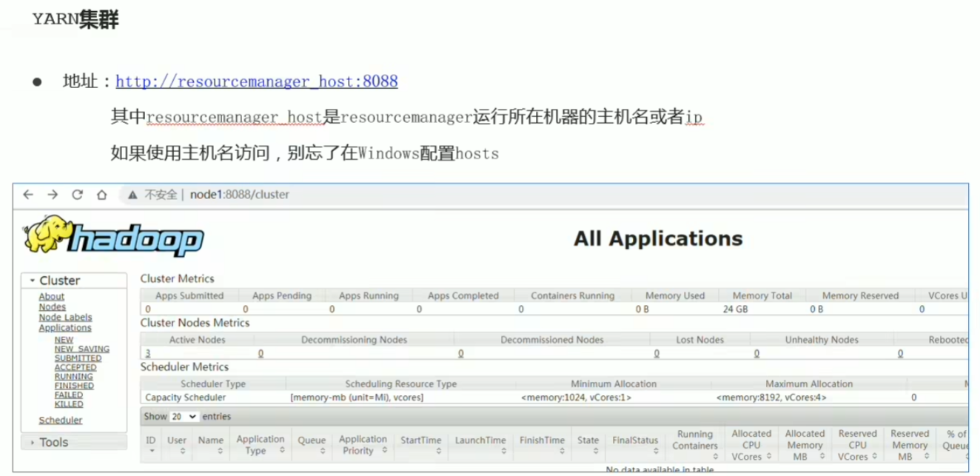Click the Hadoop elephant logo
Viewport: 980px width, 476px height.
(113, 237)
